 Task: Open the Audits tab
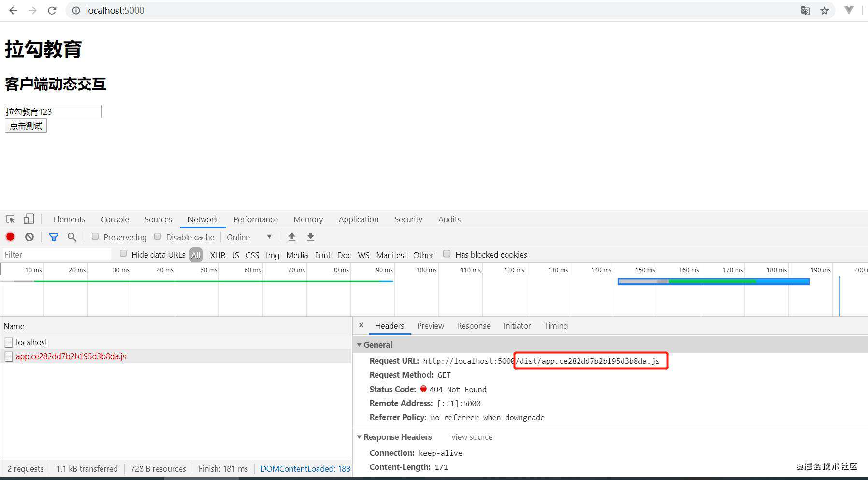(x=449, y=219)
